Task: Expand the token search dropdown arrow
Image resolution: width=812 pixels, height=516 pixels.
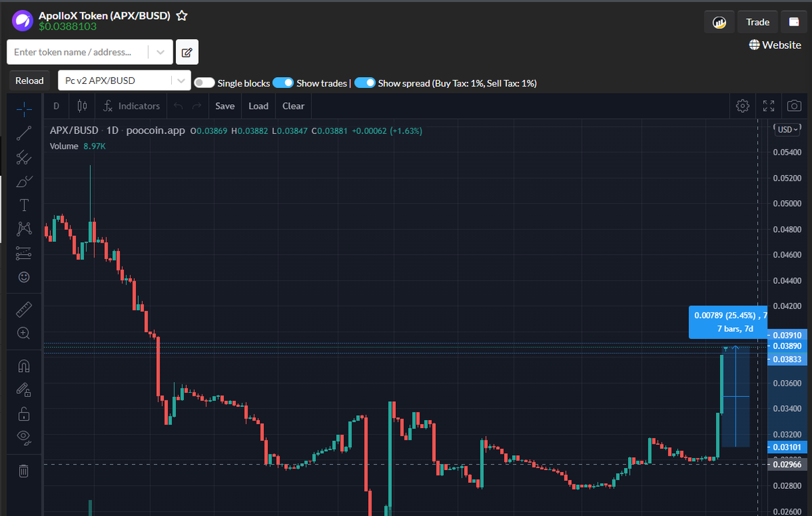Action: 160,52
